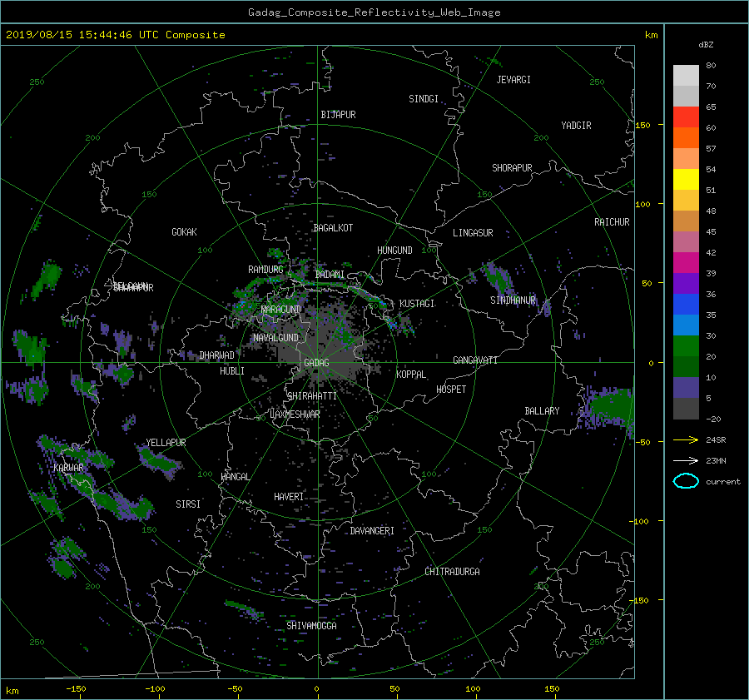Viewport: 749px width, 700px height.
Task: Click the red 65 dBZ color swatch
Action: [686, 117]
